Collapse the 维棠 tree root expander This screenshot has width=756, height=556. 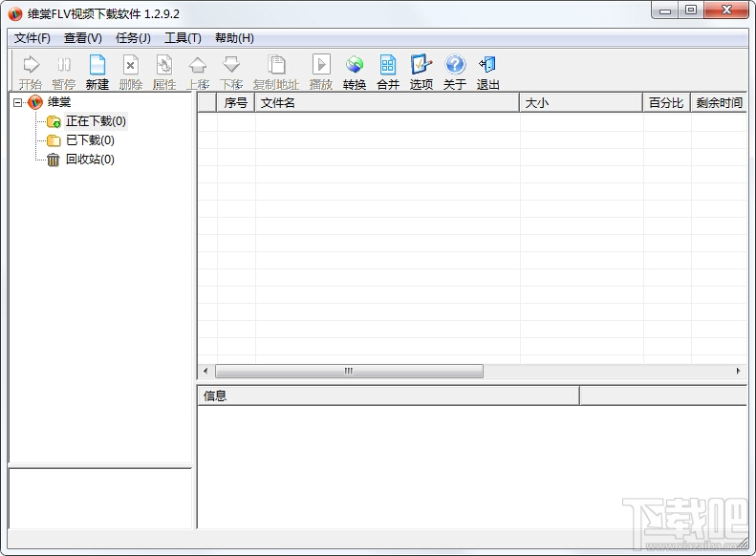(x=18, y=102)
